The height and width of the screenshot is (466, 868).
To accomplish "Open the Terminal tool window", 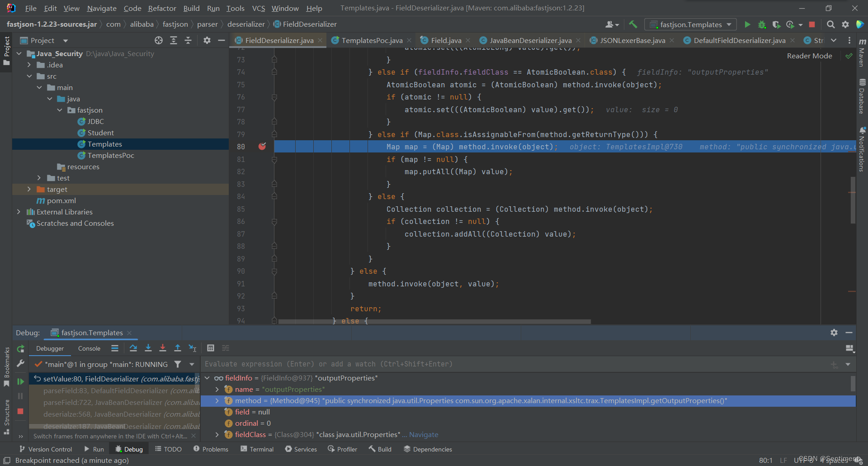I will click(257, 449).
